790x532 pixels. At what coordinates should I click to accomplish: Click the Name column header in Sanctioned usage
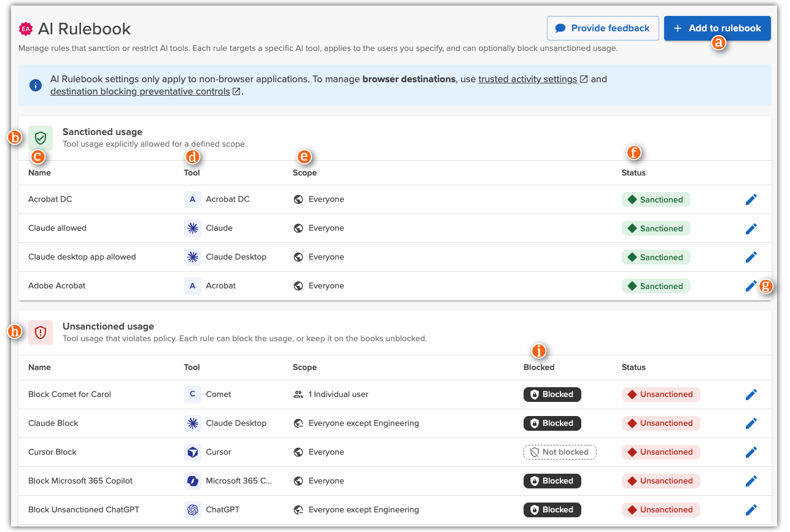click(39, 173)
